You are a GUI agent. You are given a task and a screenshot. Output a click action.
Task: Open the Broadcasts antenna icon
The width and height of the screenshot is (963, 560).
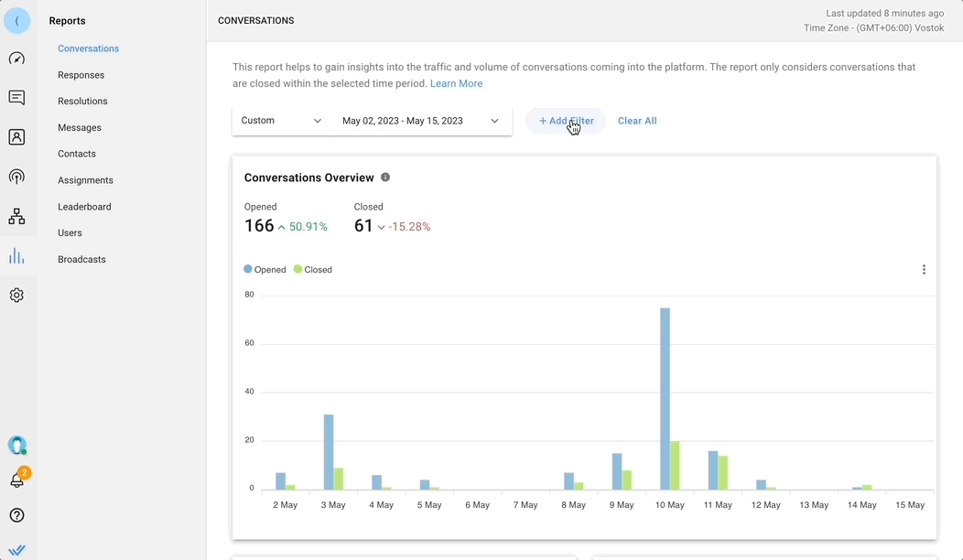[x=16, y=177]
